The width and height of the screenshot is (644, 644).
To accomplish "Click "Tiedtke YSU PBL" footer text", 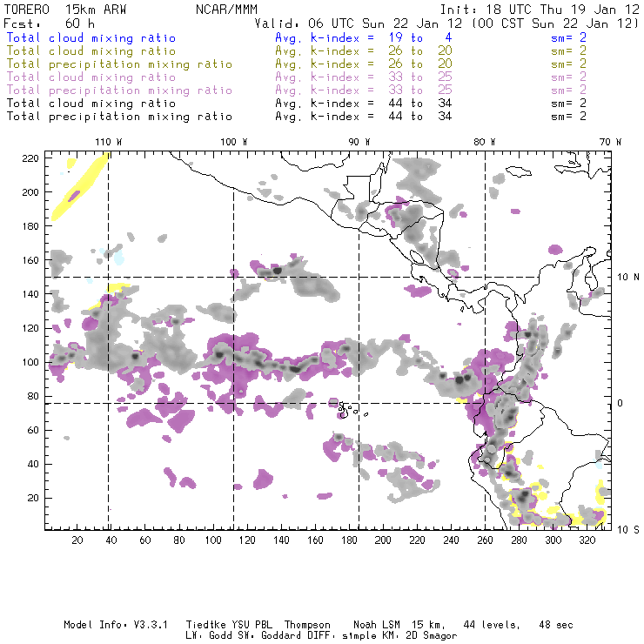I will click(x=229, y=625).
